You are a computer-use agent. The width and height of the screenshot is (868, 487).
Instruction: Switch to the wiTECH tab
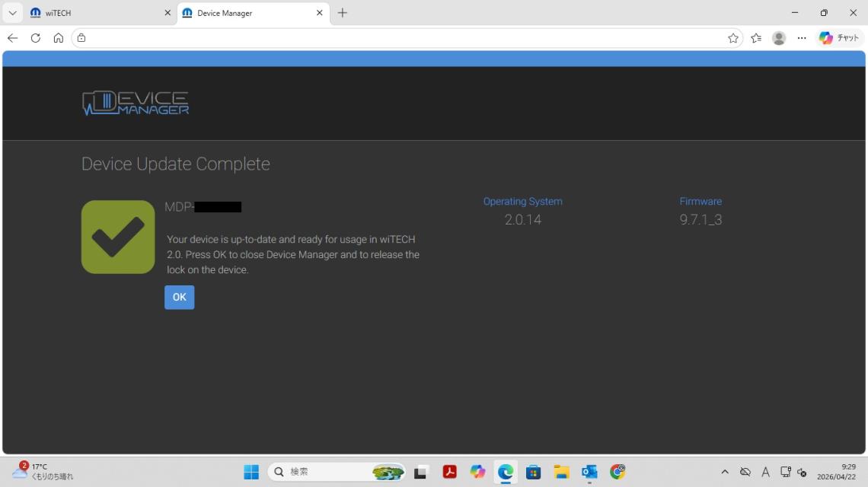(x=91, y=13)
